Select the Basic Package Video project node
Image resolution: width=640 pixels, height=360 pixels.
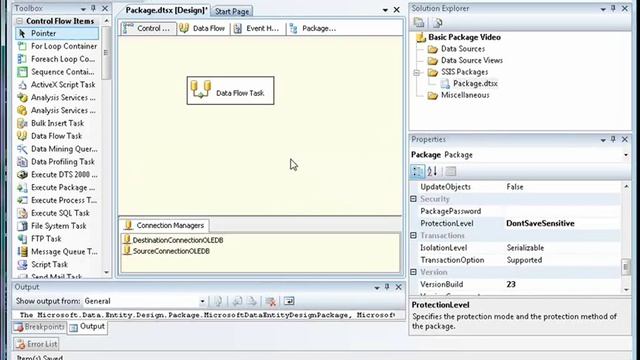(458, 37)
